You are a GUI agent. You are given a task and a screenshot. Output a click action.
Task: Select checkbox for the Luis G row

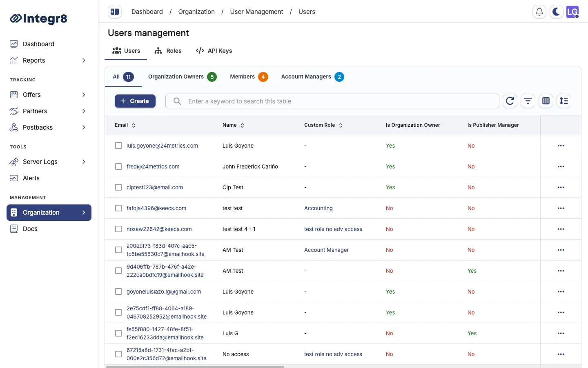(x=118, y=333)
